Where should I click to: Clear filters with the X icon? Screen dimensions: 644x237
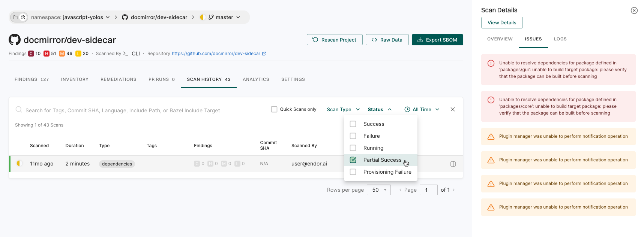(453, 109)
